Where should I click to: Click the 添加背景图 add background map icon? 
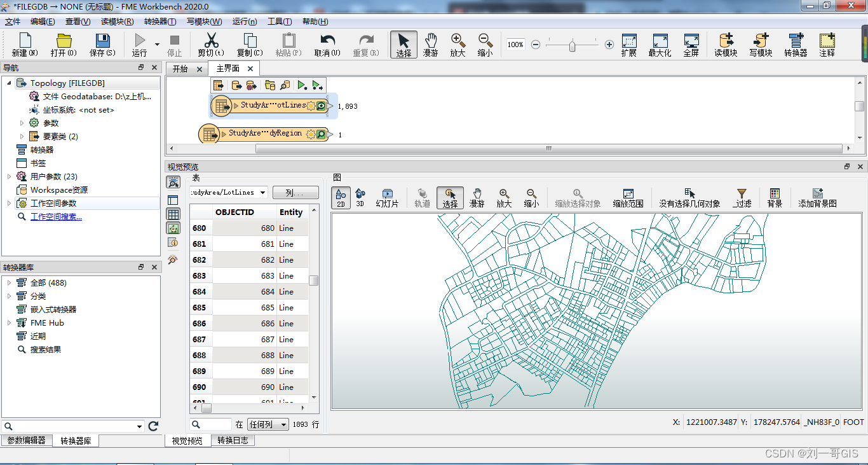pyautogui.click(x=818, y=193)
